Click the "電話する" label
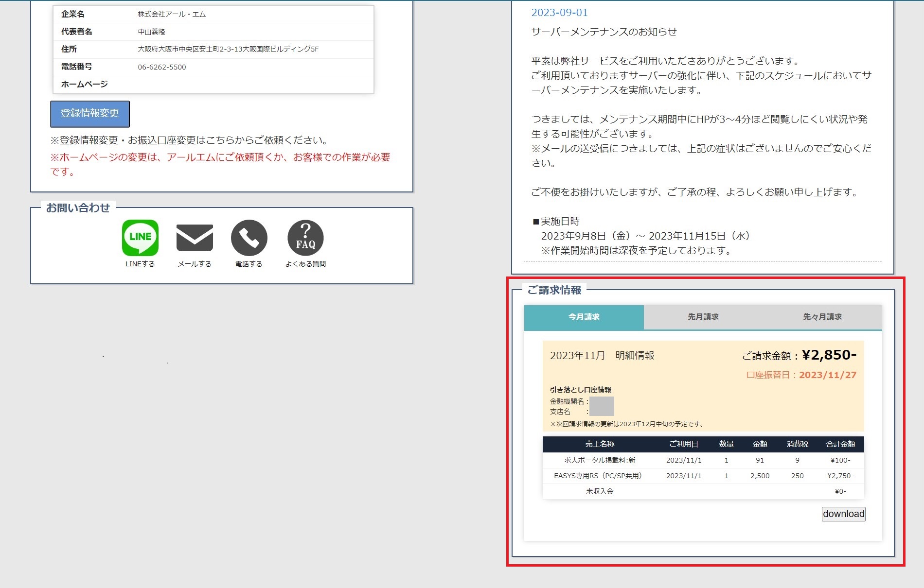Screen dimensions: 924x588 [249, 264]
